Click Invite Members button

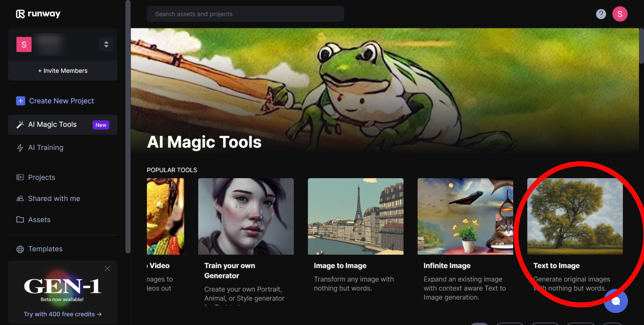pyautogui.click(x=63, y=71)
